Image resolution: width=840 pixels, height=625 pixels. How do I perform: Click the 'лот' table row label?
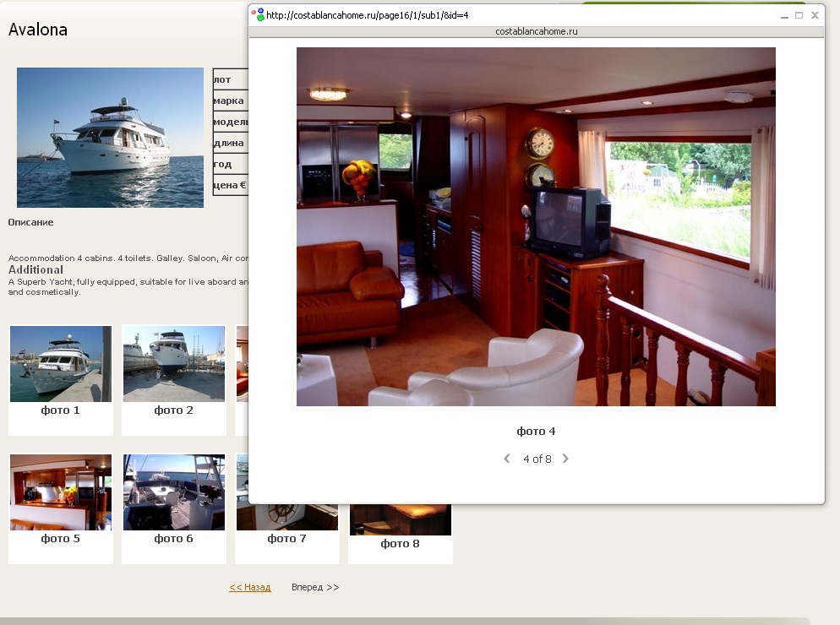click(x=222, y=79)
